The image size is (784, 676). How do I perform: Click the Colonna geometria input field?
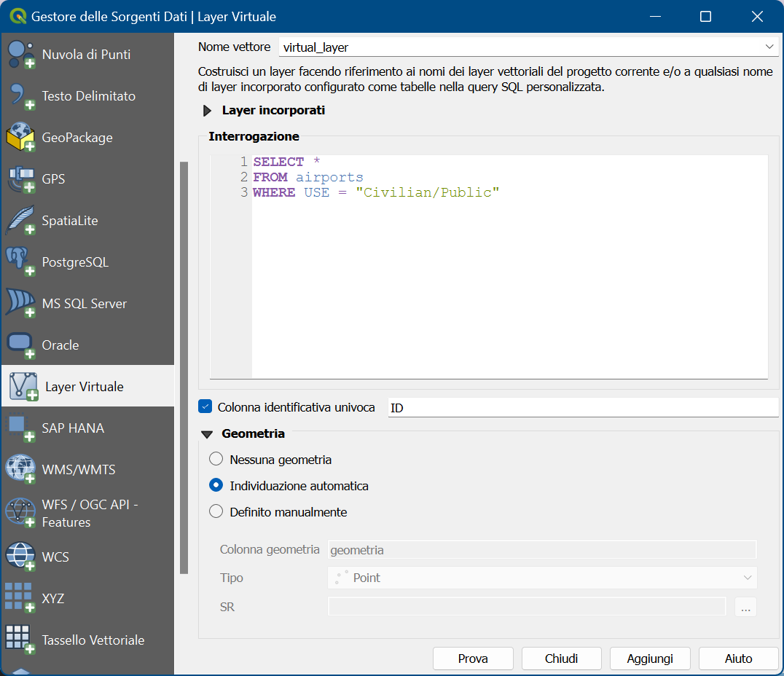(x=543, y=549)
